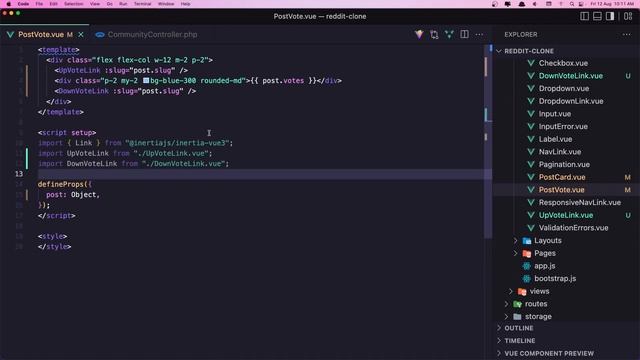Open Pagination.vue file

pyautogui.click(x=564, y=164)
